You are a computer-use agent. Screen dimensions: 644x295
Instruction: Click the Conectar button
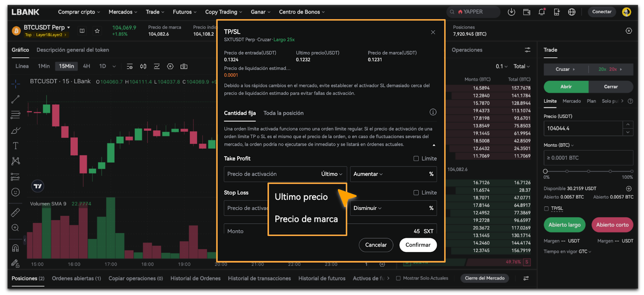tap(602, 12)
